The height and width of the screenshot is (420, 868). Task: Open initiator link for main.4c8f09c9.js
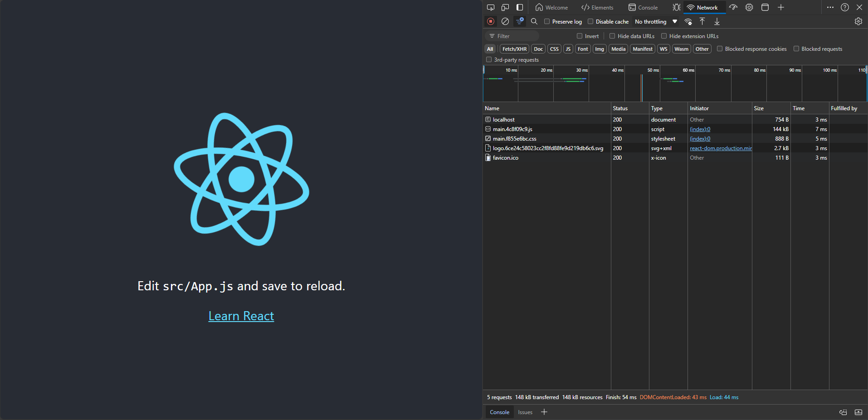[x=700, y=129]
